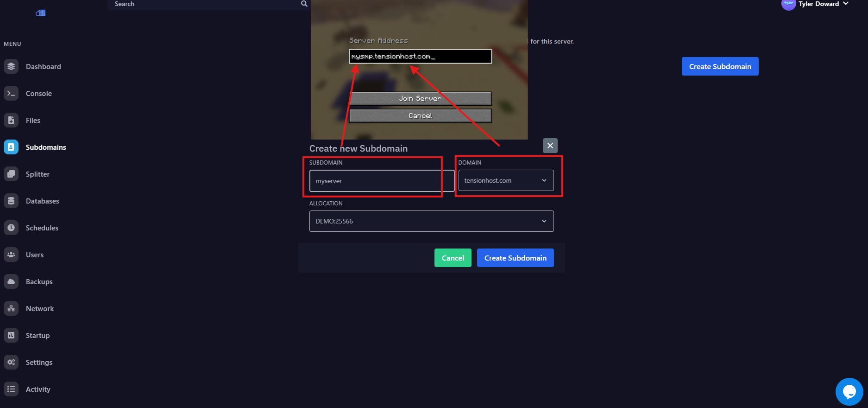Select Subdomains in the sidebar
868x408 pixels.
(46, 147)
